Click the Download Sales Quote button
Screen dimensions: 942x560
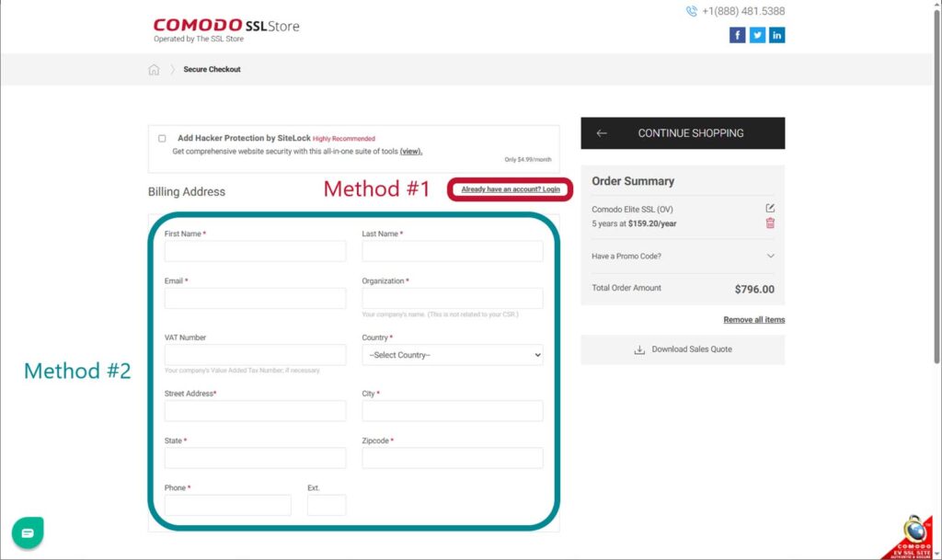click(x=683, y=349)
